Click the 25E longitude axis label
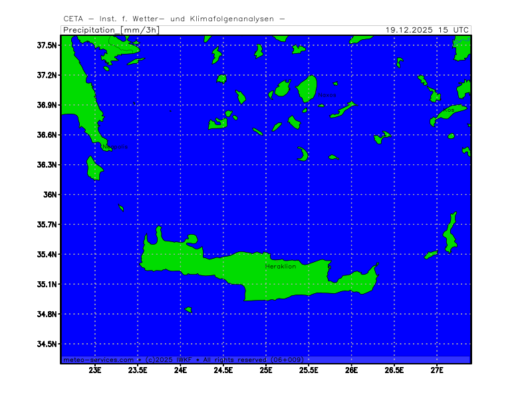532x399 pixels. pos(266,370)
